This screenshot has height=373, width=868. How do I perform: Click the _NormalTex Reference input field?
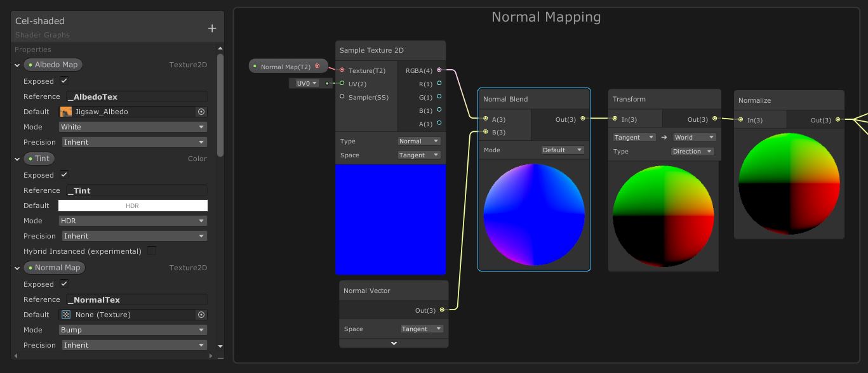(x=136, y=299)
